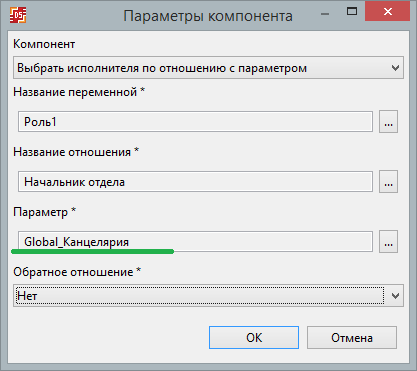Browse for relation next to Начальник отдела
Image resolution: width=417 pixels, height=371 pixels.
388,182
